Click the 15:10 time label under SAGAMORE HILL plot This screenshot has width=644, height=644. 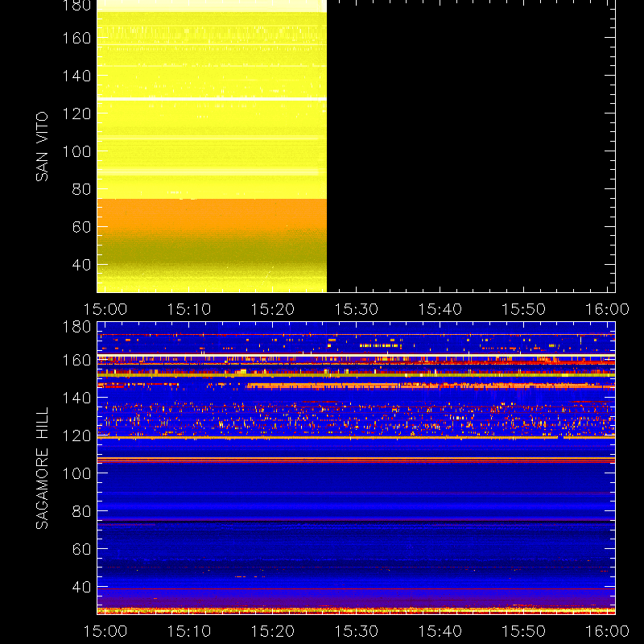click(x=189, y=631)
